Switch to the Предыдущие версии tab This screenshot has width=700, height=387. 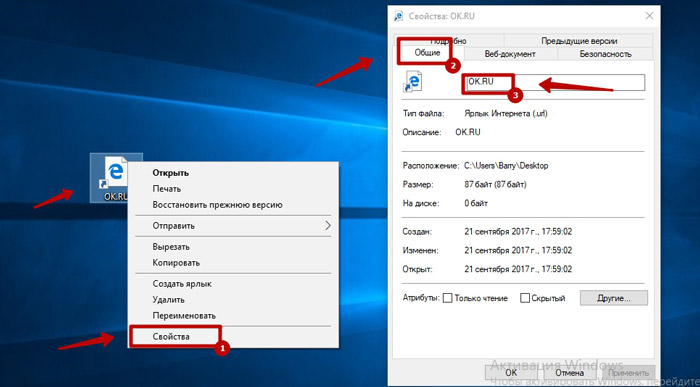pos(579,41)
